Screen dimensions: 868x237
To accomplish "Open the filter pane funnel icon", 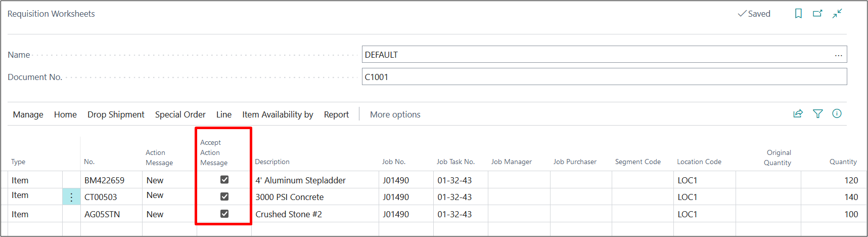I will tap(817, 114).
